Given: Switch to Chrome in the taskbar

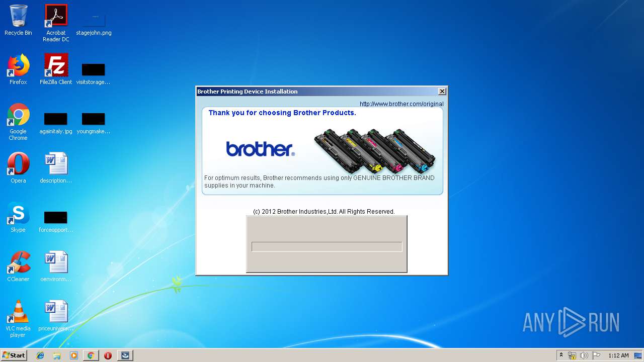Looking at the screenshot, I should point(91,355).
